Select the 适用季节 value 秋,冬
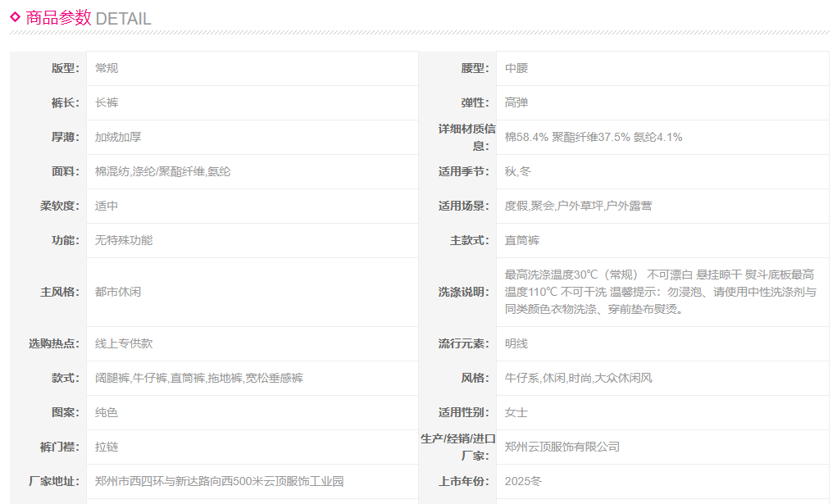The height and width of the screenshot is (504, 837). click(518, 171)
